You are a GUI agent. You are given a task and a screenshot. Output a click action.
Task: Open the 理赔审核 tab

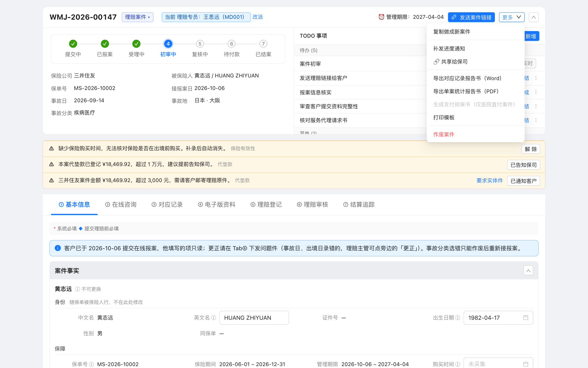point(313,204)
